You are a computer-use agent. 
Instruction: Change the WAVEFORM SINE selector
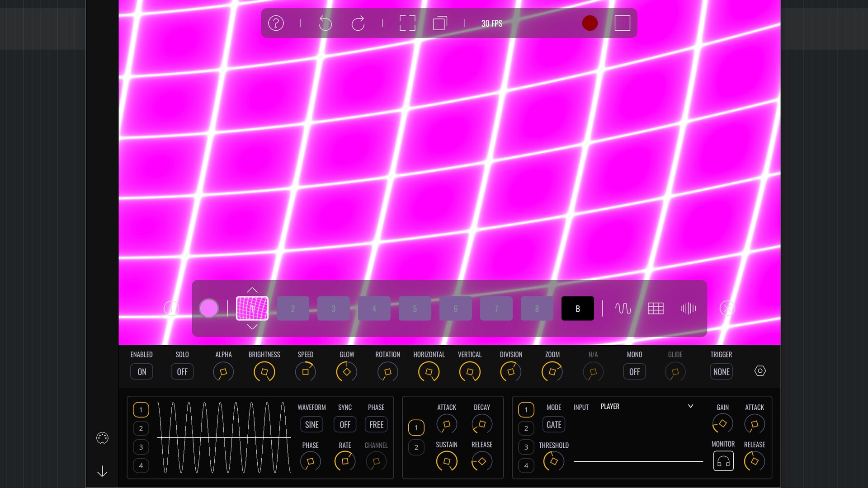311,424
